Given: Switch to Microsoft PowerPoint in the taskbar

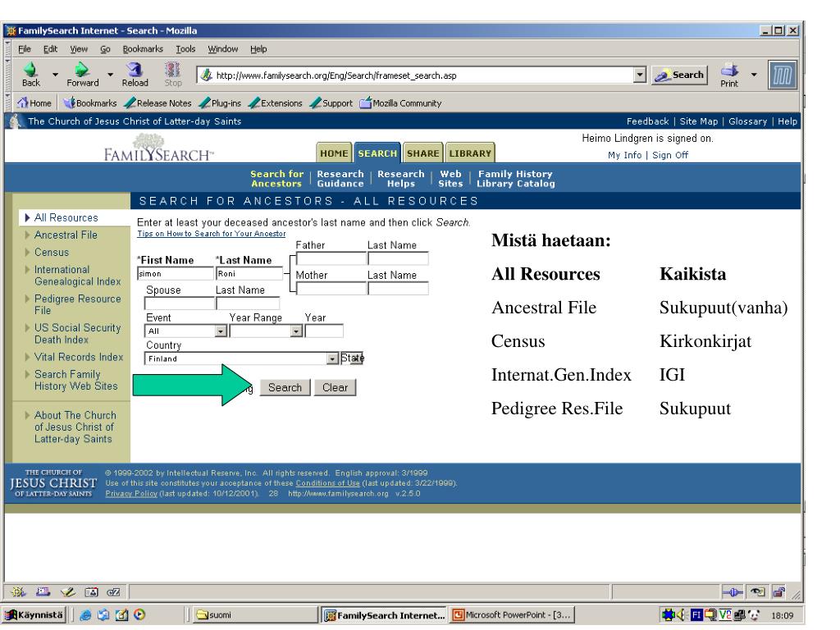Looking at the screenshot, I should tap(512, 615).
